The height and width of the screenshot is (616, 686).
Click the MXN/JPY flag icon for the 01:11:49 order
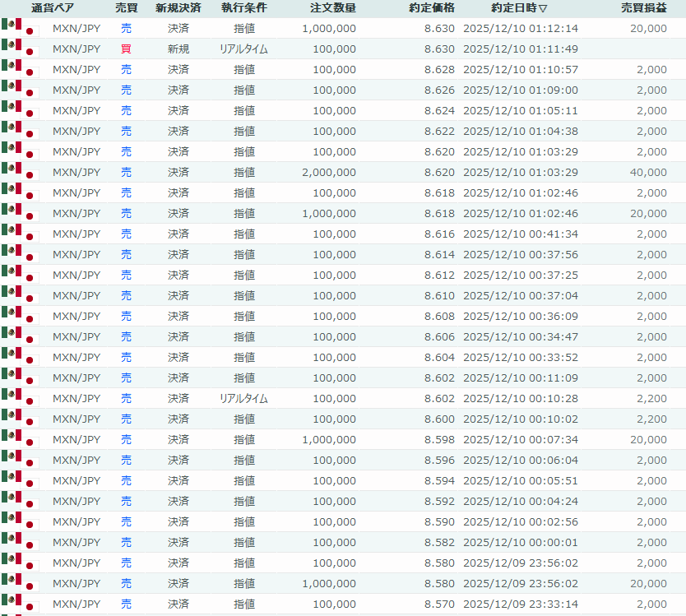[20, 49]
